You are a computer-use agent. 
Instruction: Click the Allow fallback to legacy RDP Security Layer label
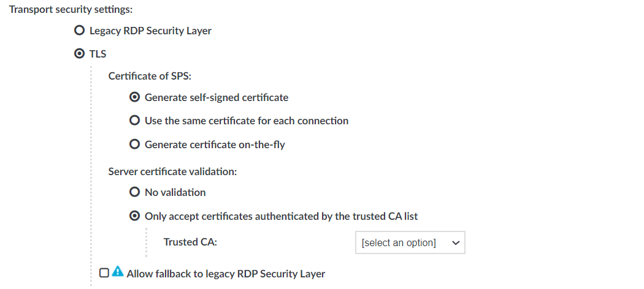[226, 274]
